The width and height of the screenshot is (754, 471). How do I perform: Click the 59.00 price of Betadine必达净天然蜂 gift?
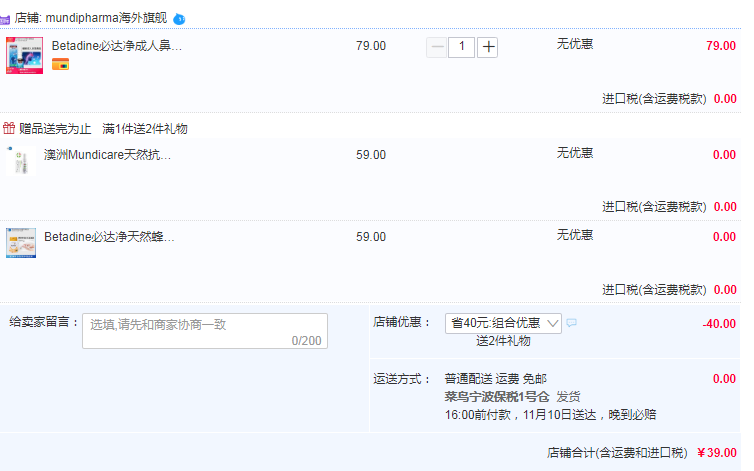(x=371, y=237)
